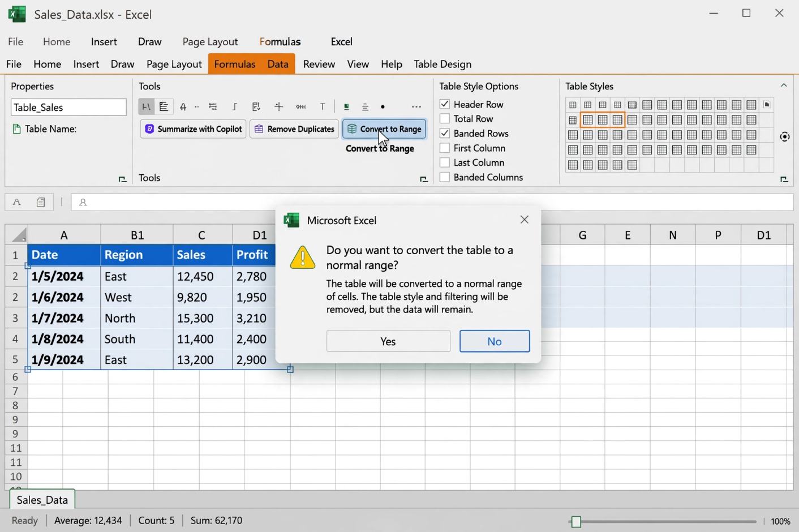
Task: Click the swap arrows icon in Tools
Action: pos(213,106)
